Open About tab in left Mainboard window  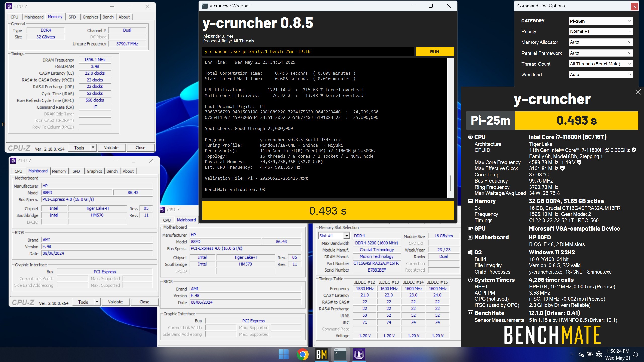(x=128, y=171)
